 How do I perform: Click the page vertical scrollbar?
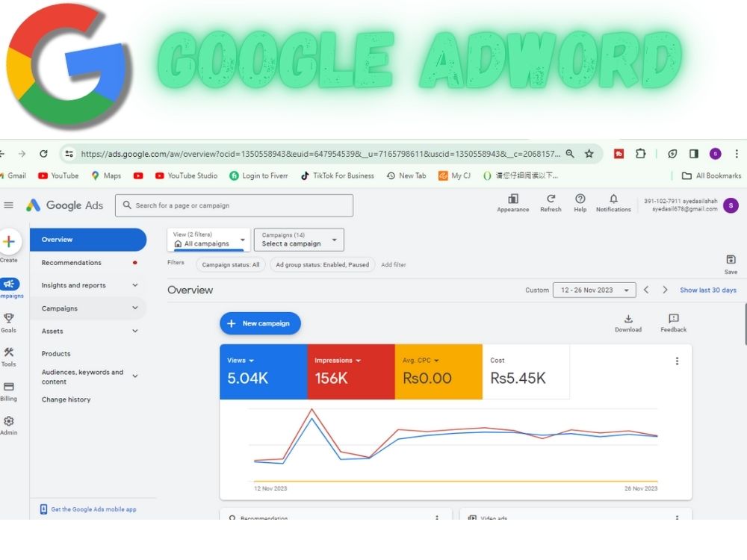[745, 324]
